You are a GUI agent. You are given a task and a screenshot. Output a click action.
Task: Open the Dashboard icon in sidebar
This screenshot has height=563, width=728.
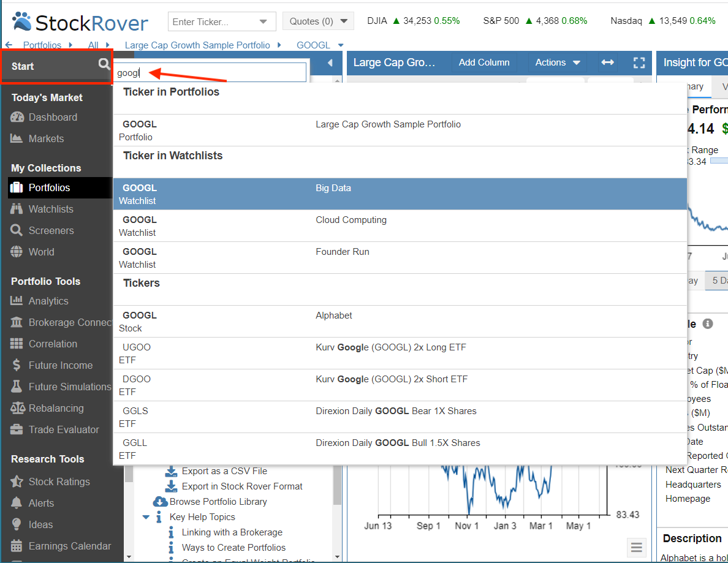click(x=17, y=117)
